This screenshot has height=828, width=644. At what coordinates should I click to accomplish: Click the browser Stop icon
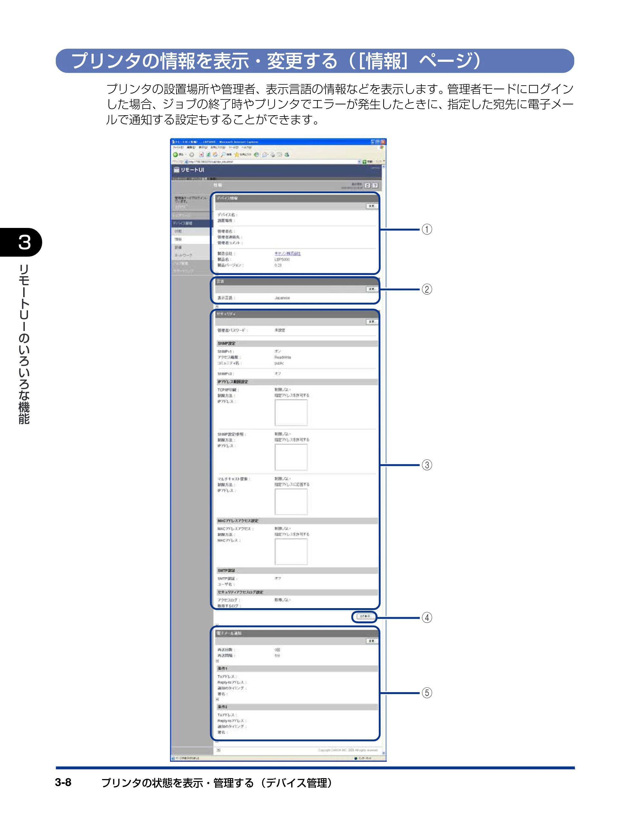point(201,155)
